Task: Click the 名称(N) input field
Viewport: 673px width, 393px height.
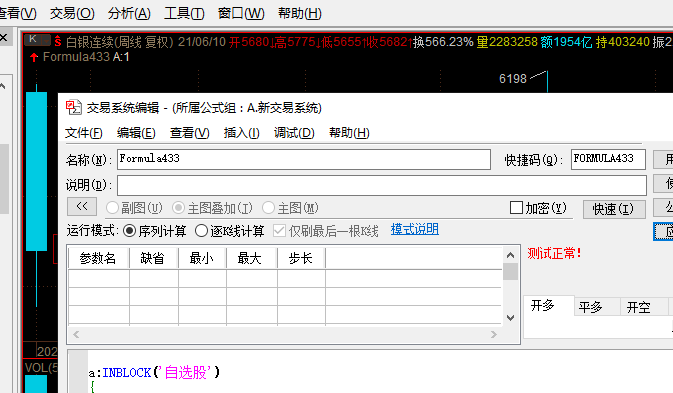Action: click(304, 159)
